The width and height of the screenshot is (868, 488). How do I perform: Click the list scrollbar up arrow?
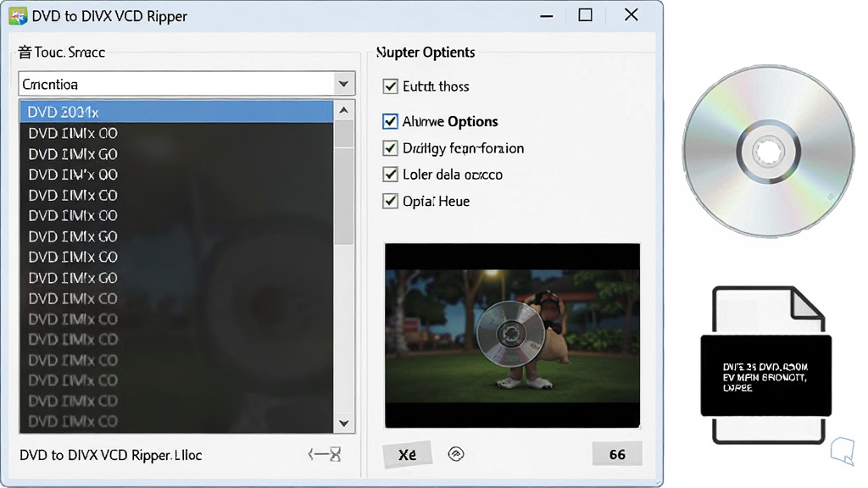344,111
